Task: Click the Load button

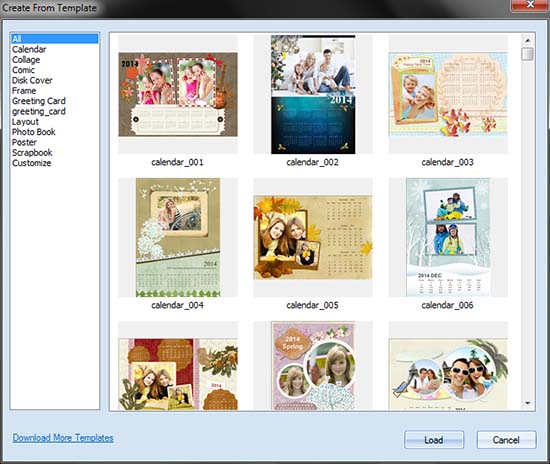Action: [x=434, y=440]
